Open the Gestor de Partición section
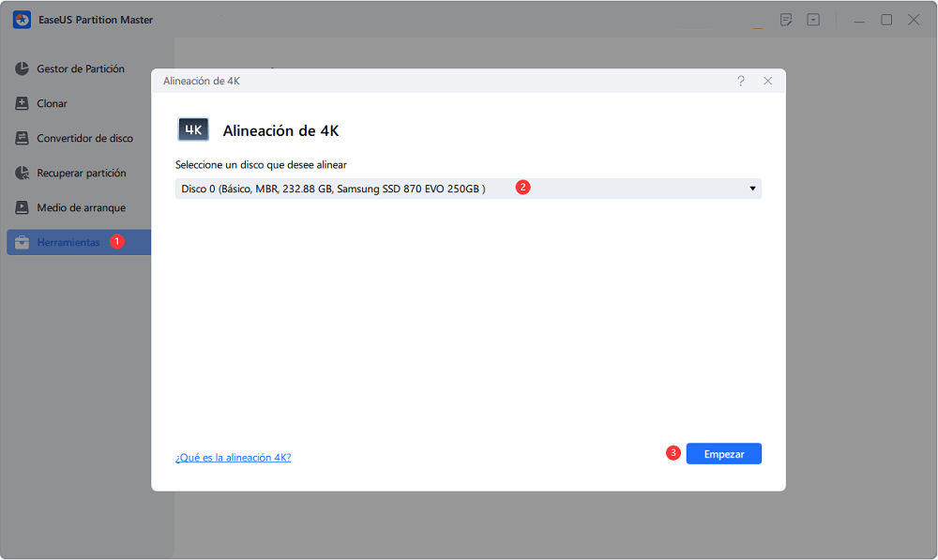938x560 pixels. (x=81, y=68)
